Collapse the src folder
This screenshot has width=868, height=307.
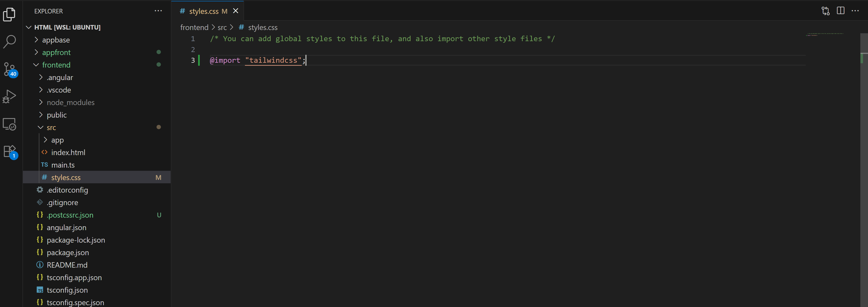51,128
